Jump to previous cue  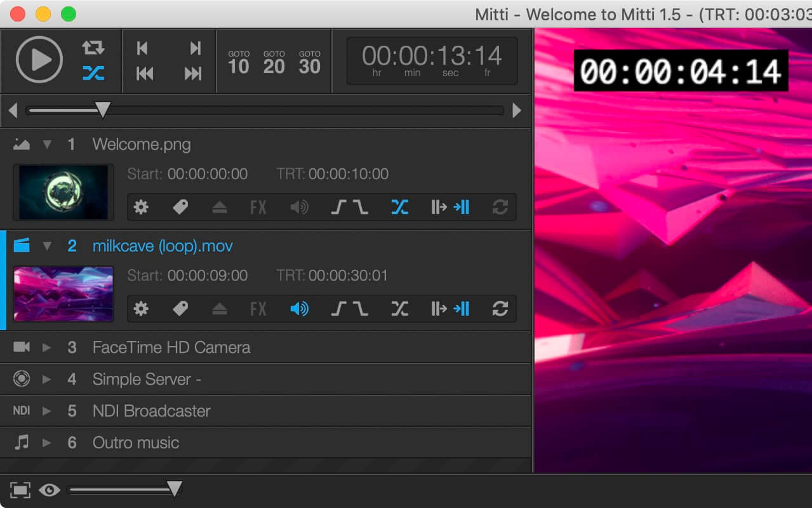click(x=143, y=48)
